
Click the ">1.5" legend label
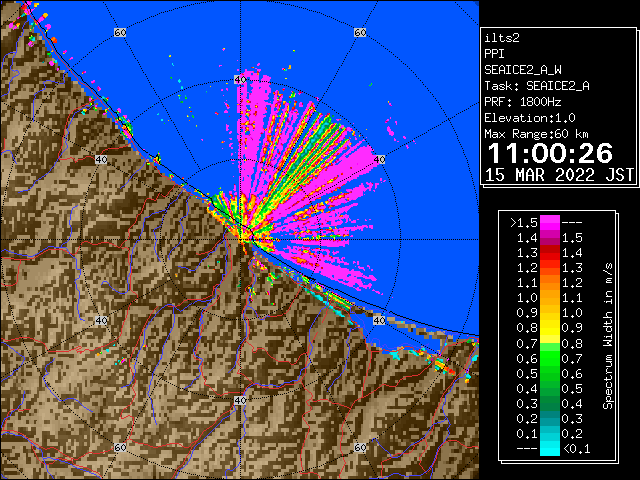click(524, 223)
